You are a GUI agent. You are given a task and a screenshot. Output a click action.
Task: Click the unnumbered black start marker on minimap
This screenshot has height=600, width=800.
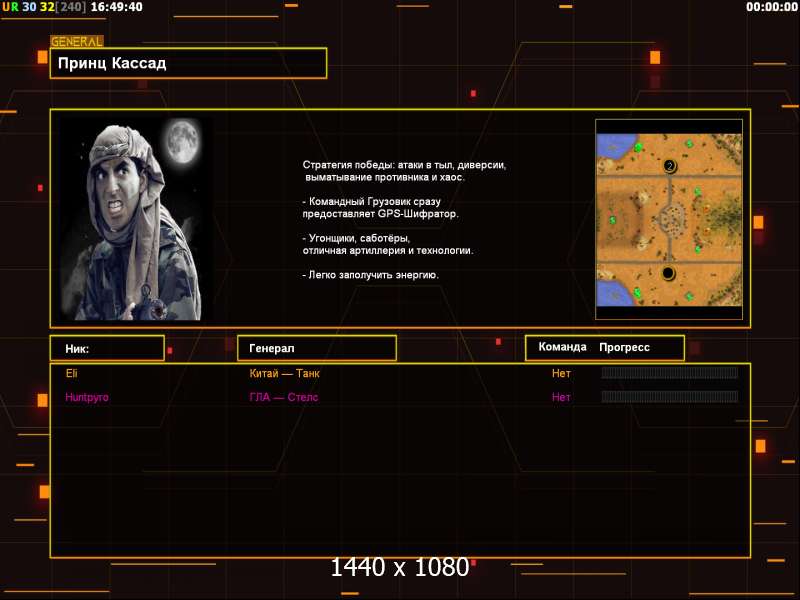click(x=667, y=272)
